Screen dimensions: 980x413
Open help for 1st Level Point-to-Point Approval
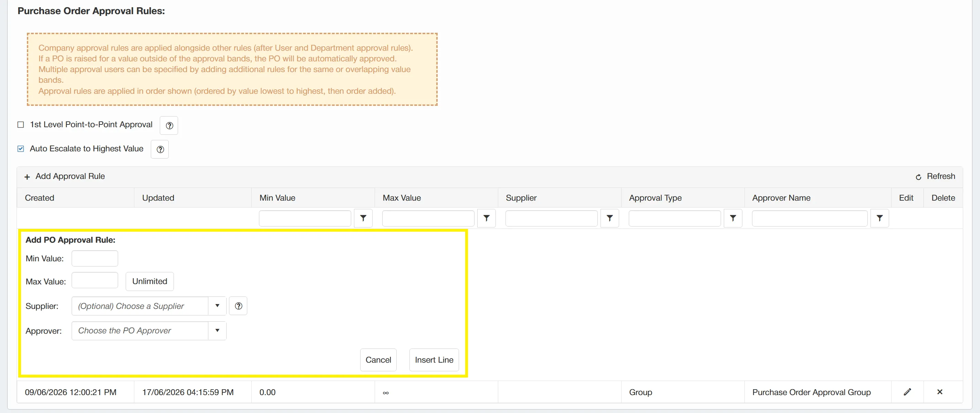[169, 125]
